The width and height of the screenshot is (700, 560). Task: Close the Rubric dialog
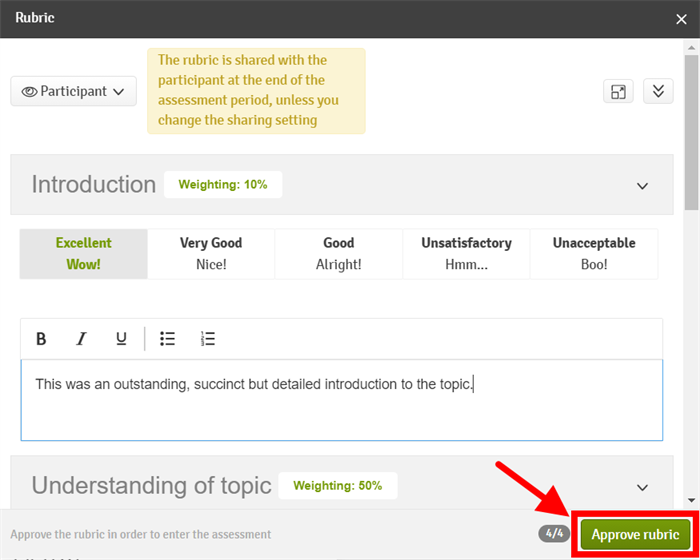pyautogui.click(x=681, y=18)
